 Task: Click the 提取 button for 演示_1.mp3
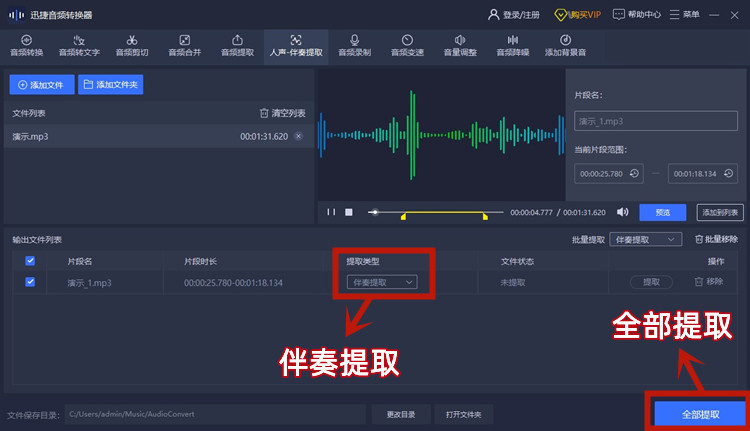pyautogui.click(x=651, y=282)
